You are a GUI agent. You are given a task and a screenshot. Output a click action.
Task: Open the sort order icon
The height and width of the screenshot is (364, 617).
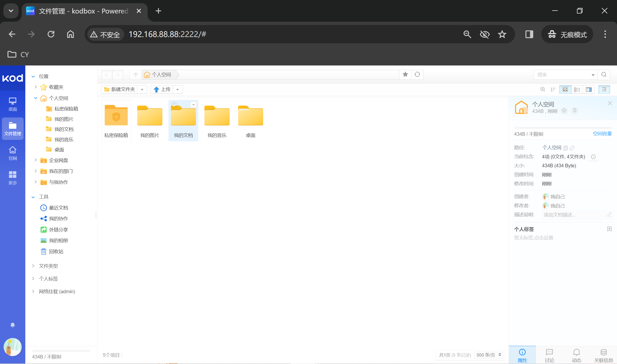click(x=553, y=90)
